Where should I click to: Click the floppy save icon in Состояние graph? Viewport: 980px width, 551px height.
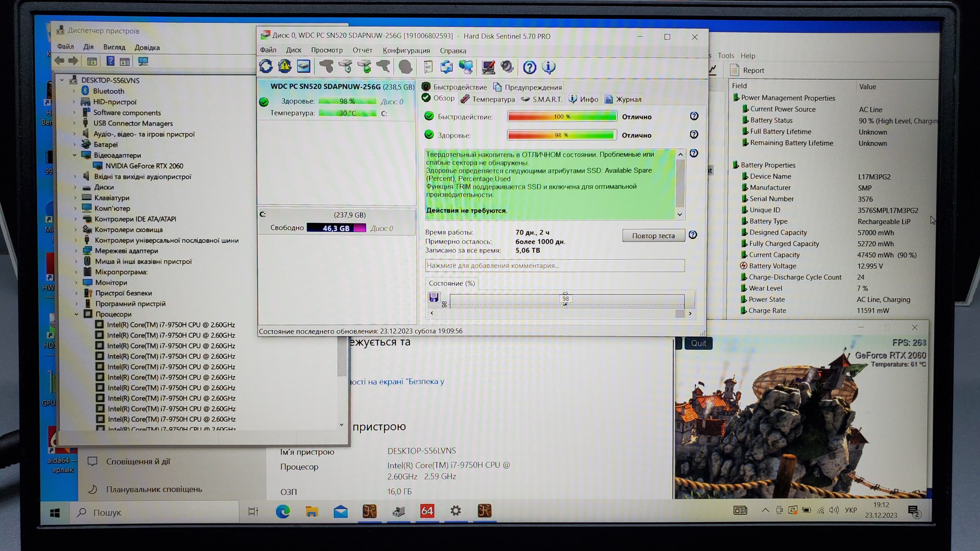pyautogui.click(x=434, y=298)
